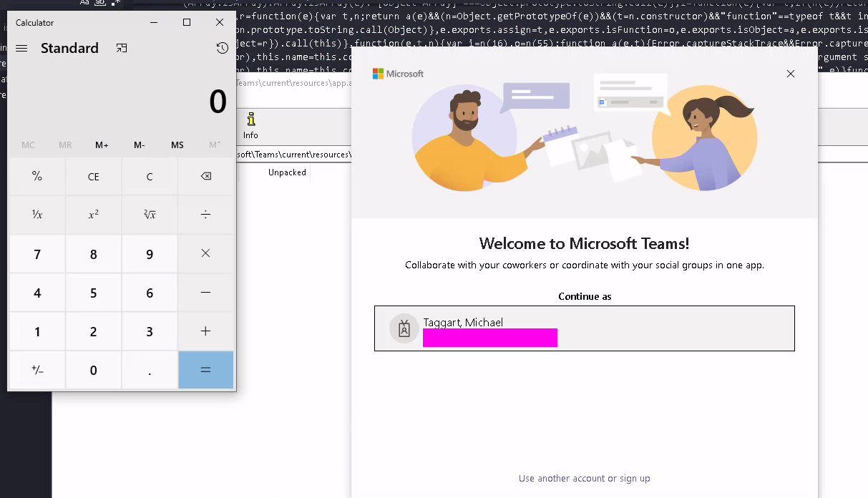
Task: Maximize the Calculator window
Action: (187, 22)
